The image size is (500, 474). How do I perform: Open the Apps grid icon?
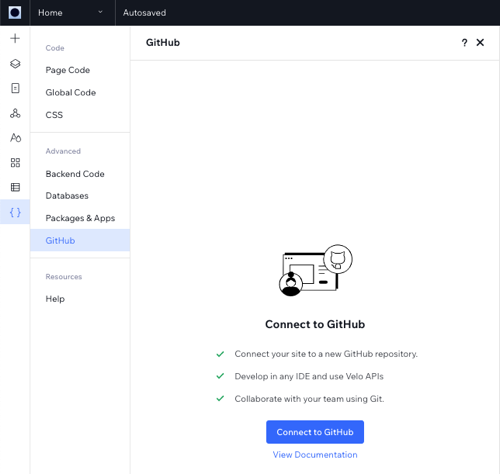[15, 163]
